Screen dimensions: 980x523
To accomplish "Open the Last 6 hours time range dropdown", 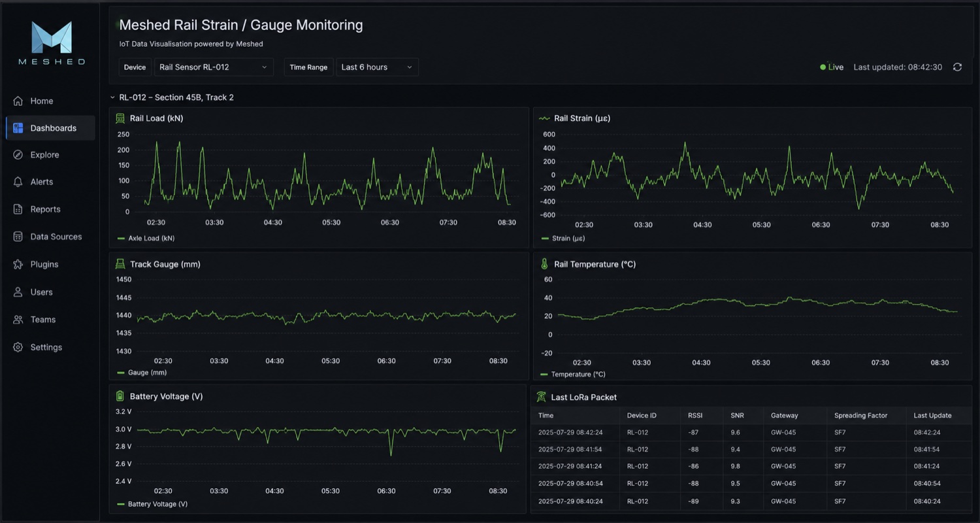I will (377, 67).
